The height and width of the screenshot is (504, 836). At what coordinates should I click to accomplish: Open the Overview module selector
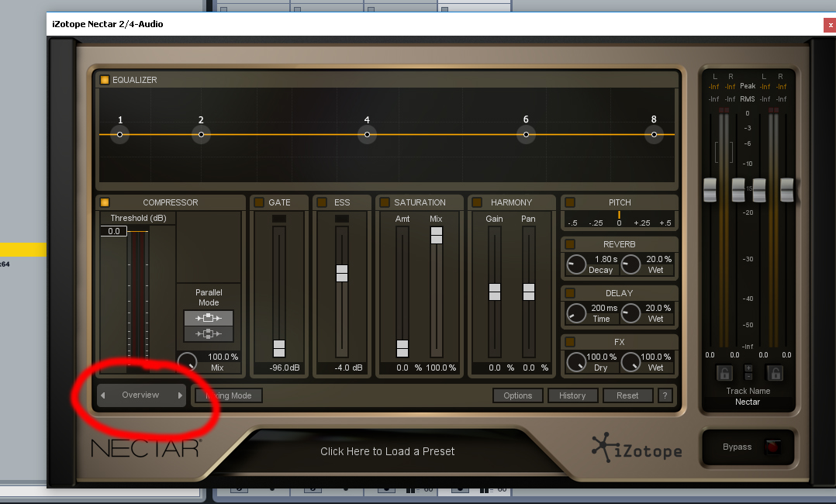point(141,395)
